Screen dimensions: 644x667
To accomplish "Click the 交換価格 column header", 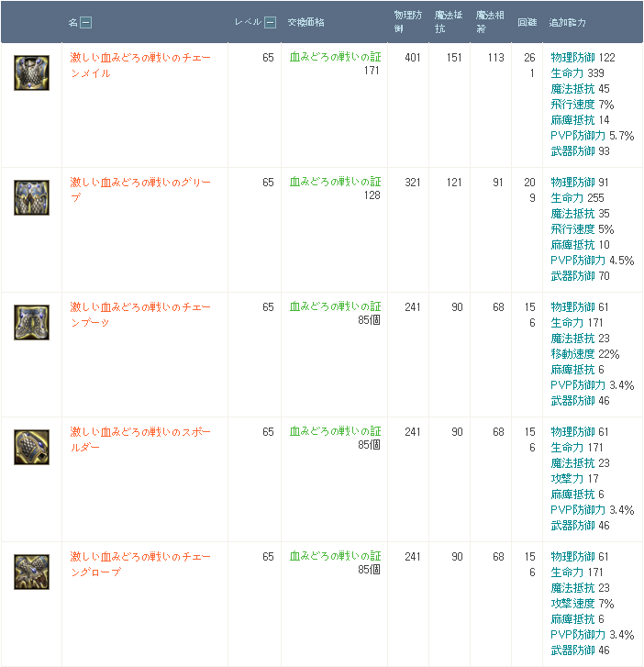I will coord(305,23).
